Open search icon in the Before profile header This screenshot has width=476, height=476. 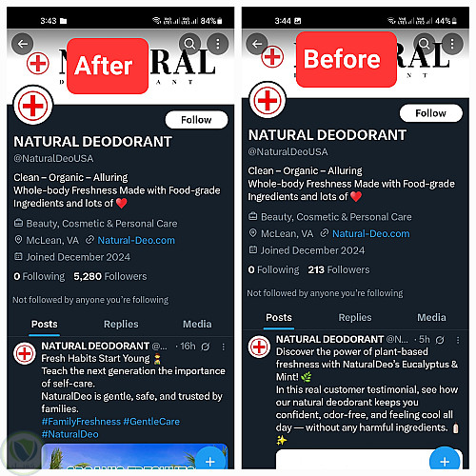pos(425,43)
